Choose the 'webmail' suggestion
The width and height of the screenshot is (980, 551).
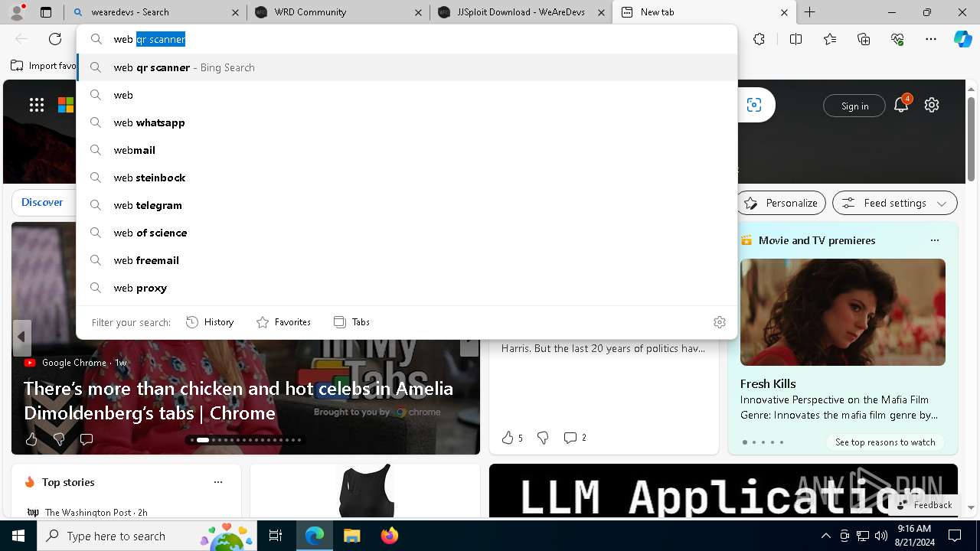pos(407,150)
